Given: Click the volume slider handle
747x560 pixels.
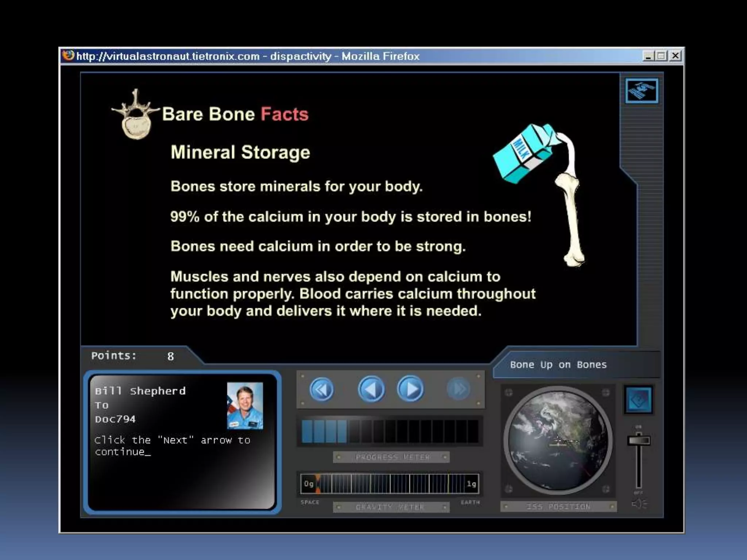Looking at the screenshot, I should coord(639,440).
